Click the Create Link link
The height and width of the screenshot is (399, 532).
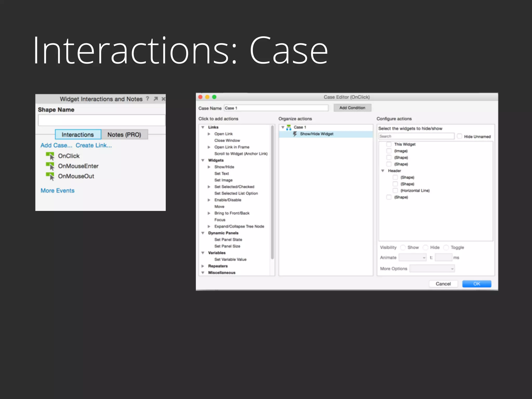coord(94,145)
